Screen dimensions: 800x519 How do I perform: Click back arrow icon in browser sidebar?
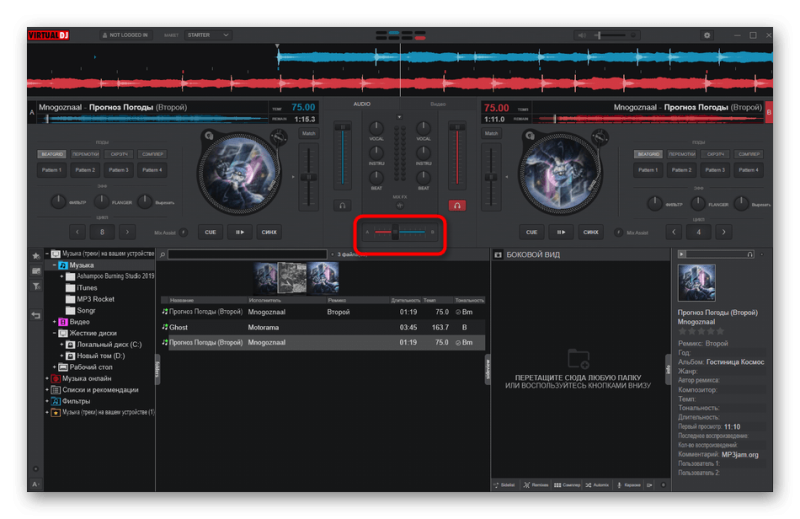36,315
